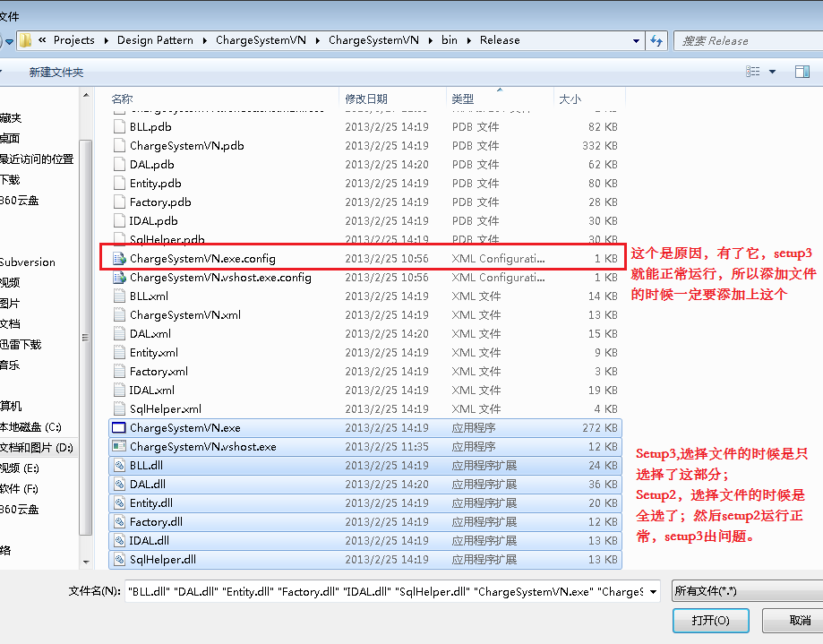Click the Entity.dll file icon
Viewport: 823px width, 644px height.
pos(120,503)
